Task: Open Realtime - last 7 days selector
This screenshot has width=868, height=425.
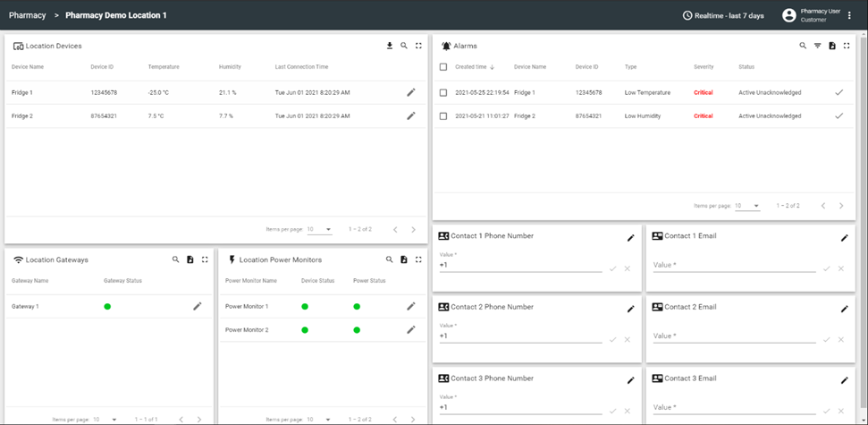Action: [723, 15]
